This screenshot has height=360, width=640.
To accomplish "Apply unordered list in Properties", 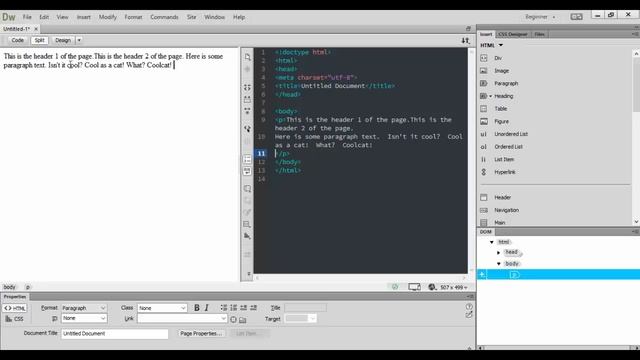I will 224,308.
